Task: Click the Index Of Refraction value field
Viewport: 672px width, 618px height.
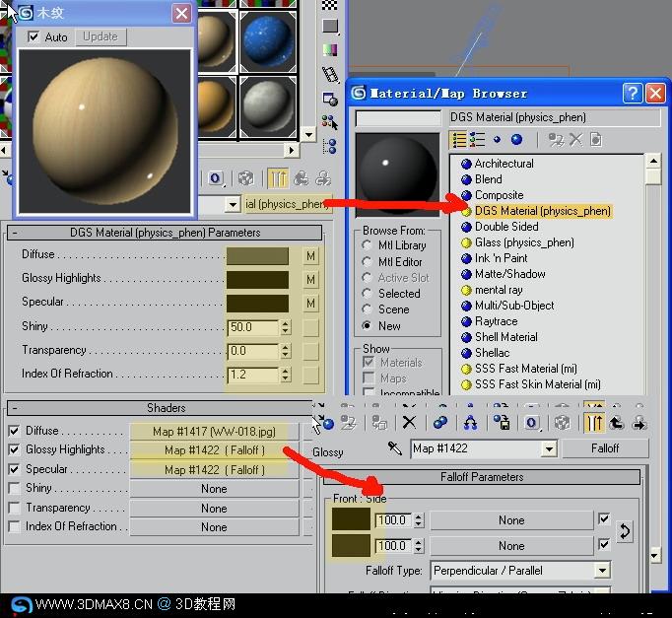Action: click(253, 375)
